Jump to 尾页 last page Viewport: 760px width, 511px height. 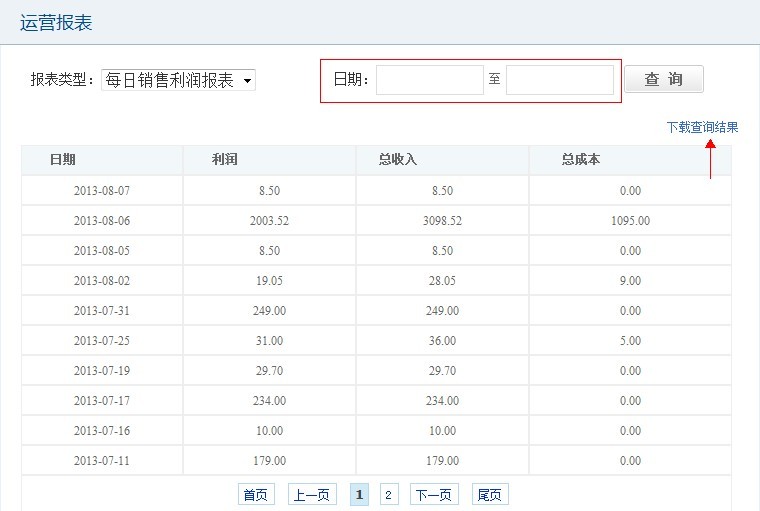490,495
